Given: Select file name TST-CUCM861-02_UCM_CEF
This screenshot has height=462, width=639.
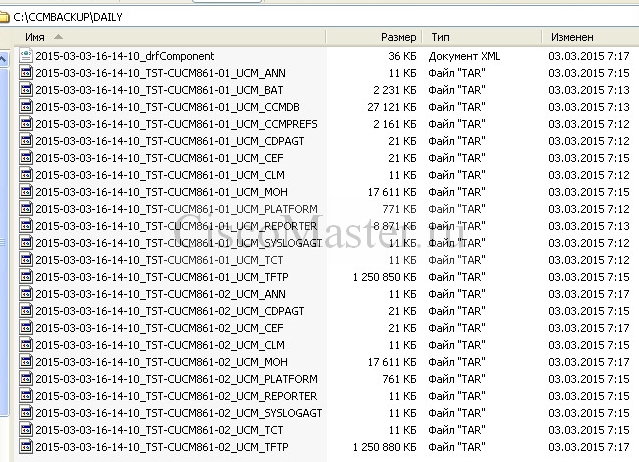Looking at the screenshot, I should (x=159, y=328).
